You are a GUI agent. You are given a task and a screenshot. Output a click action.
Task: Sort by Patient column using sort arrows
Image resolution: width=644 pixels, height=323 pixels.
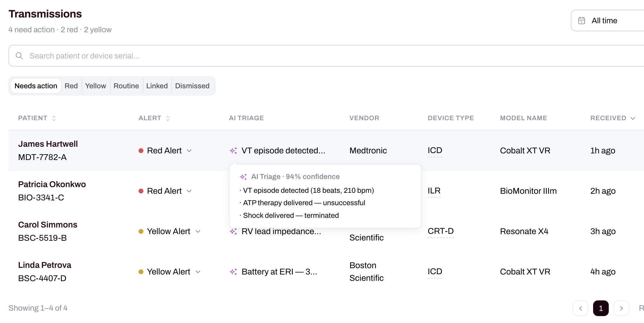54,118
